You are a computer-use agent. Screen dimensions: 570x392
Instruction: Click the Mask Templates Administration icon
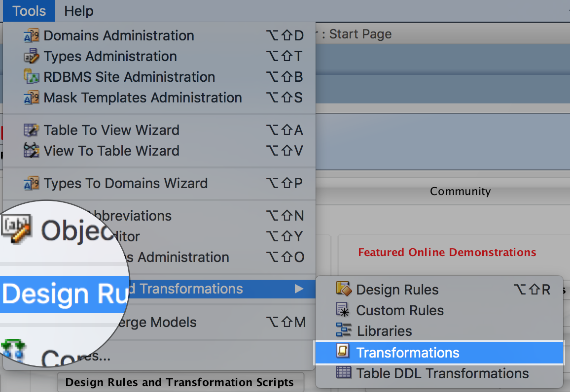click(x=32, y=98)
